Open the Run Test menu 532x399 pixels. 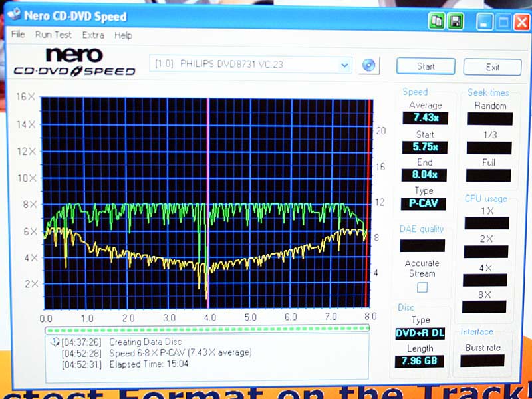click(54, 35)
